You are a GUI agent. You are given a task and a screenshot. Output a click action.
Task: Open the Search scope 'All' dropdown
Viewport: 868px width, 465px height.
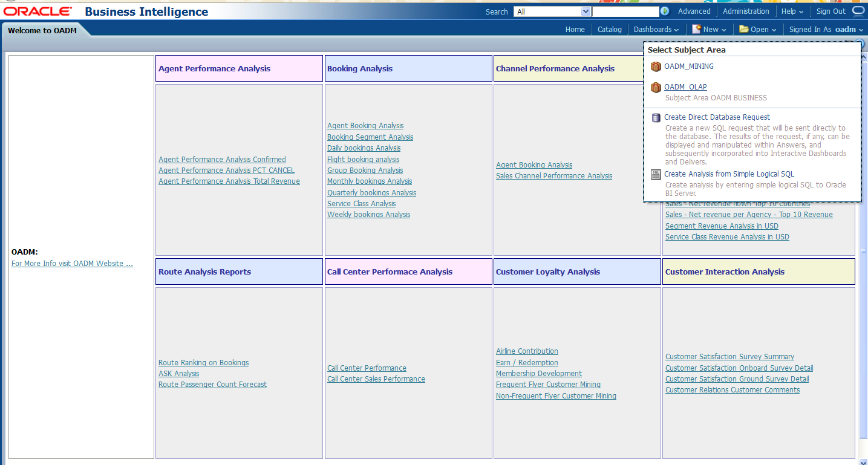(552, 11)
